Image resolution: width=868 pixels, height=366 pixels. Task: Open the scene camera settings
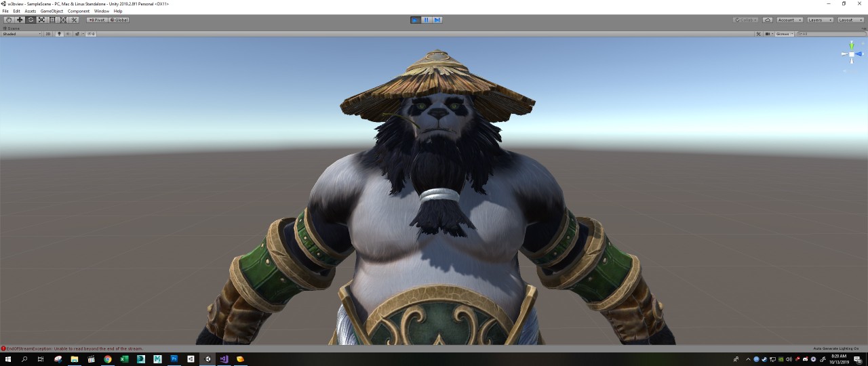pyautogui.click(x=769, y=34)
